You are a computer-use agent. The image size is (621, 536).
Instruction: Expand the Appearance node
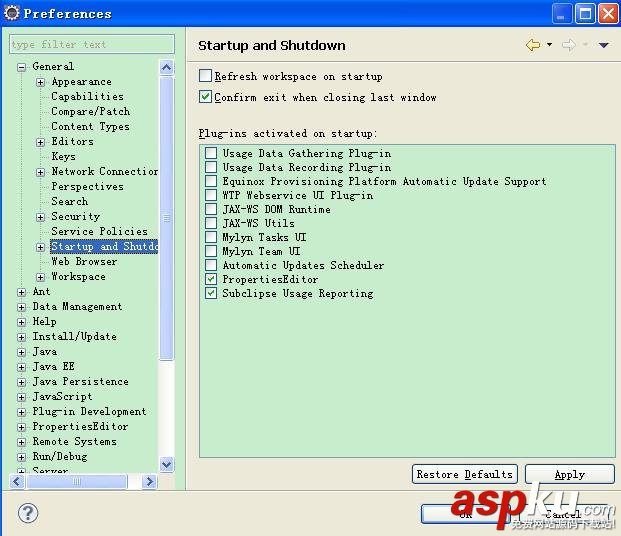click(x=40, y=82)
